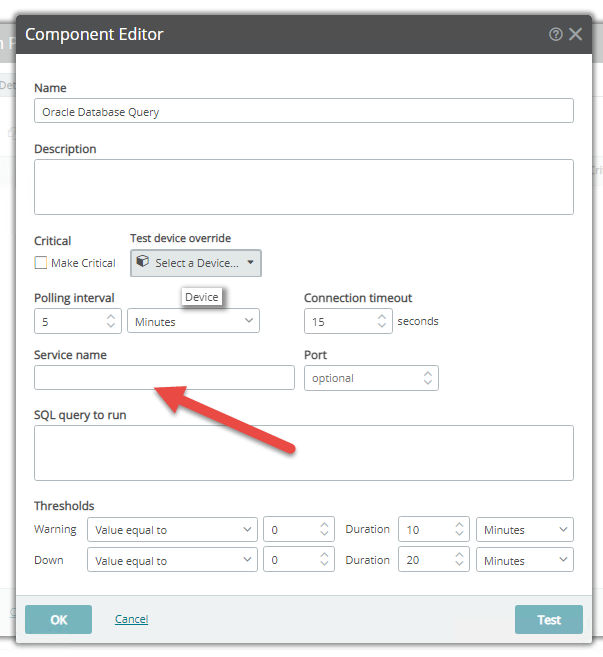Open Warning 'Value equal to' dropdown
Image resolution: width=603 pixels, height=657 pixels.
tap(172, 530)
